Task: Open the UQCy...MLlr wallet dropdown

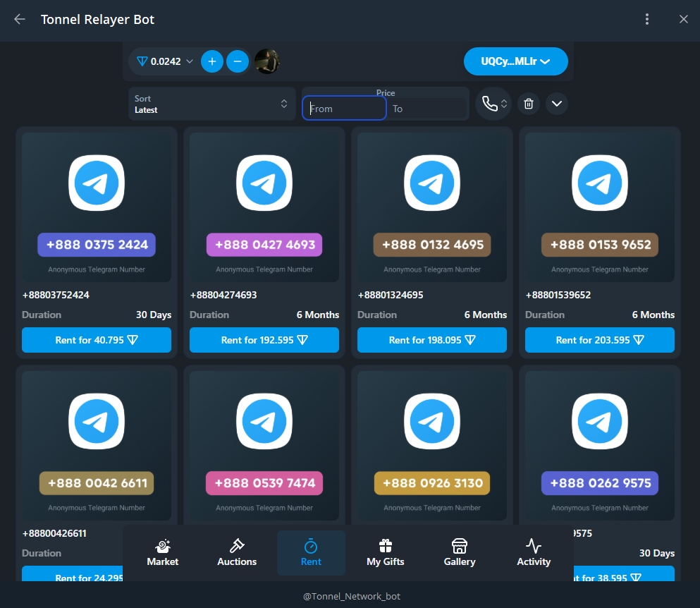Action: click(x=515, y=61)
